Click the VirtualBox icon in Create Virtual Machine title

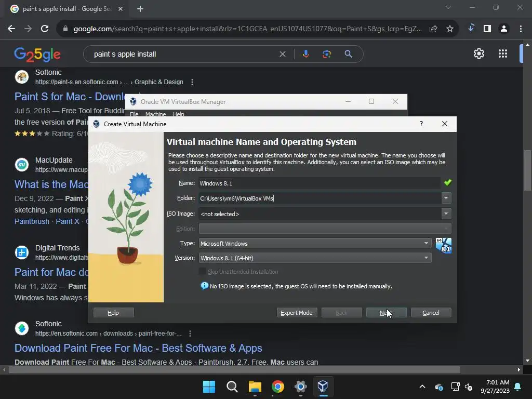coord(96,124)
